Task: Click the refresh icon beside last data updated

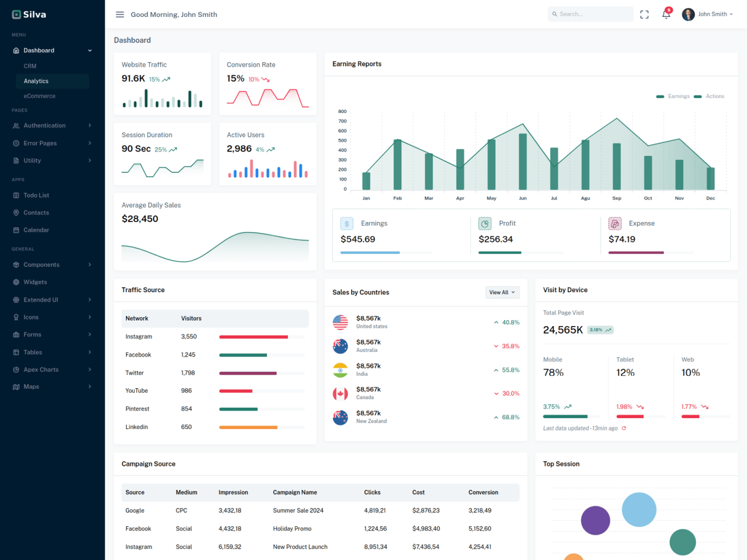Action: [624, 428]
